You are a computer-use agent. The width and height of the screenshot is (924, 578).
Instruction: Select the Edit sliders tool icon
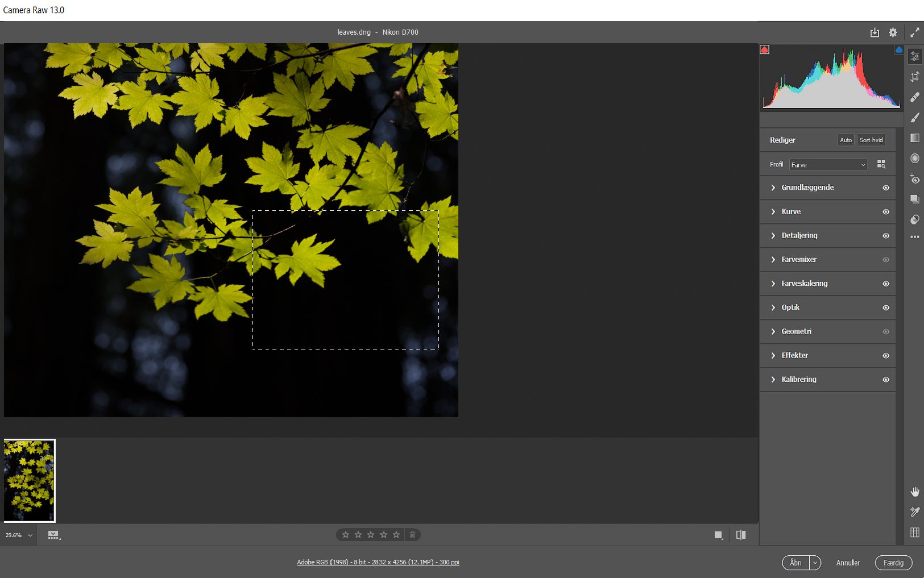pyautogui.click(x=914, y=56)
